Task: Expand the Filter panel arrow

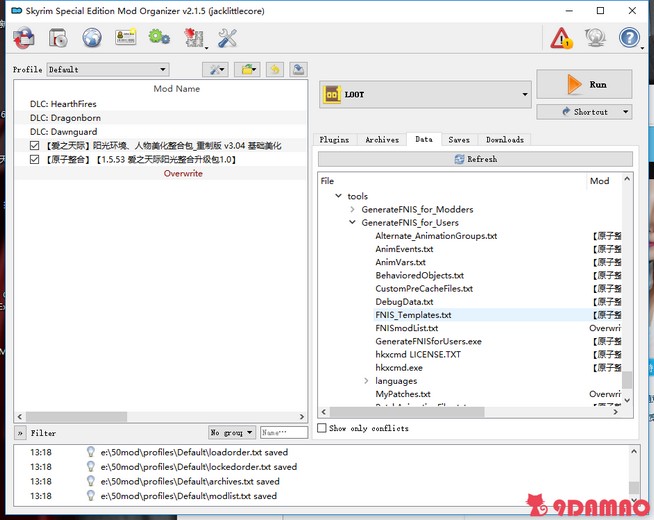Action: tap(20, 433)
